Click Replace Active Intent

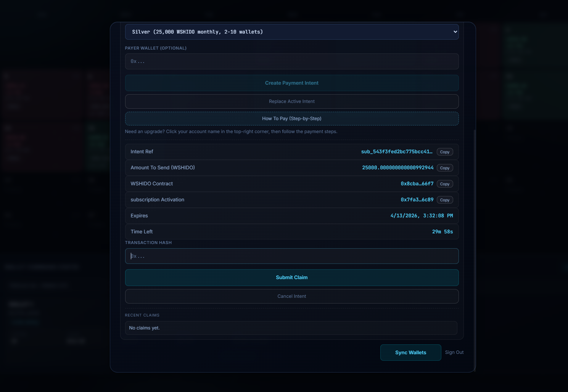coord(291,101)
